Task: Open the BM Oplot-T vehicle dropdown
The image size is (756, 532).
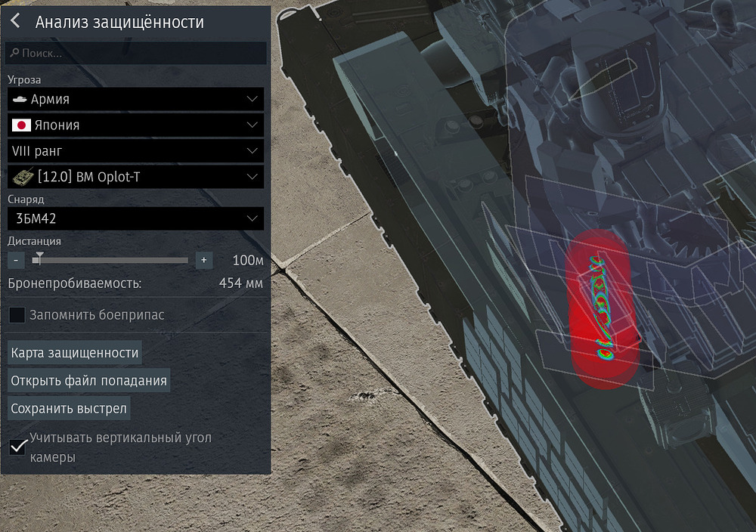Action: (136, 177)
